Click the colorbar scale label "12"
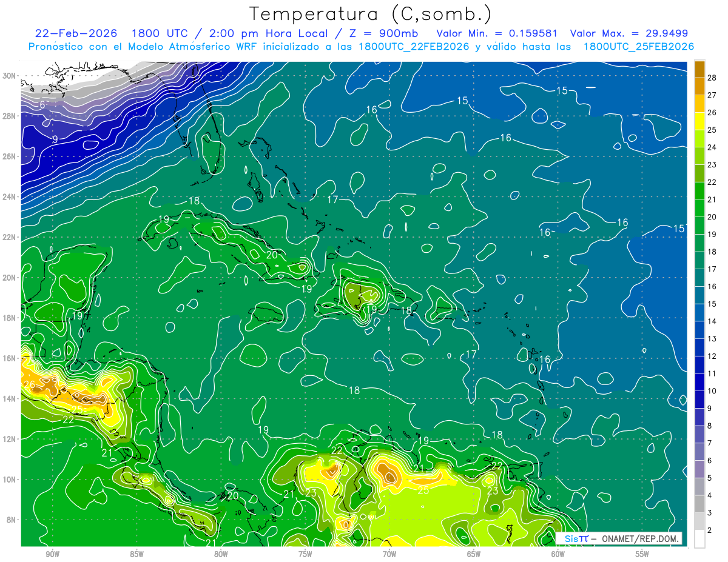728x562 pixels. tap(712, 356)
